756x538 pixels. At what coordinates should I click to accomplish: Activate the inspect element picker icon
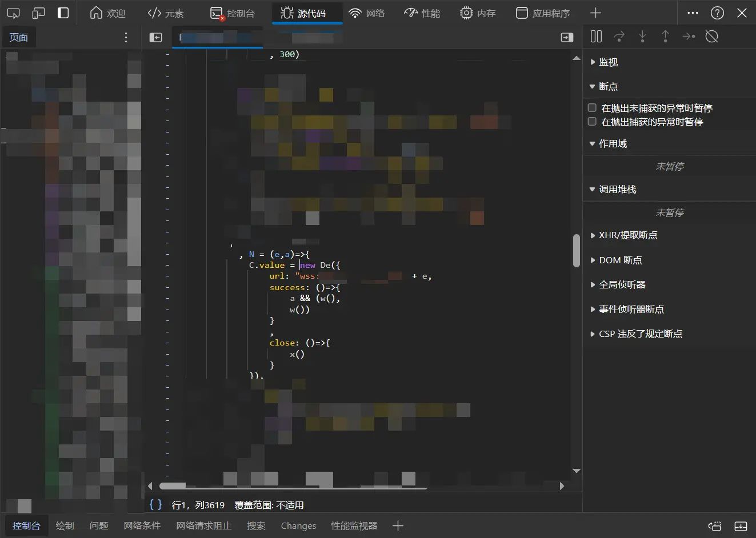click(13, 13)
